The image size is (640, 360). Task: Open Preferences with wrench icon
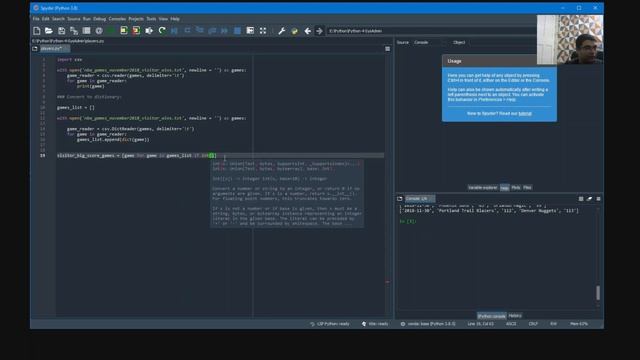pos(282,31)
